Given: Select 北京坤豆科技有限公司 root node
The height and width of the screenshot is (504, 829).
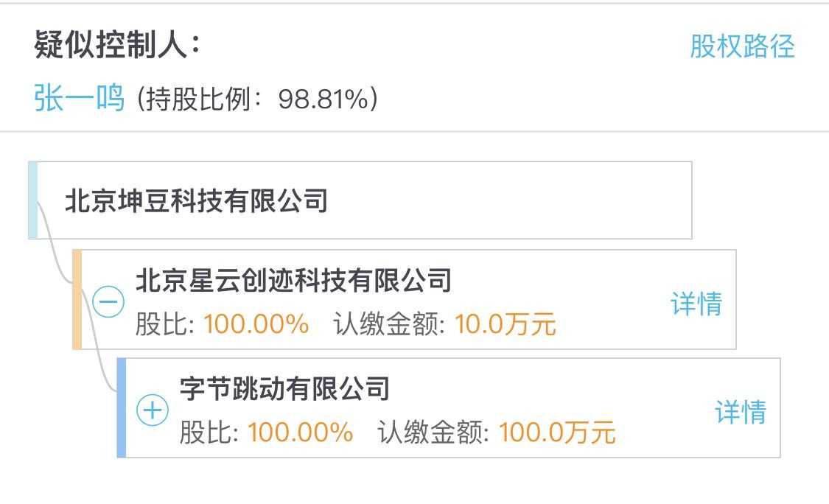Looking at the screenshot, I should [360, 200].
